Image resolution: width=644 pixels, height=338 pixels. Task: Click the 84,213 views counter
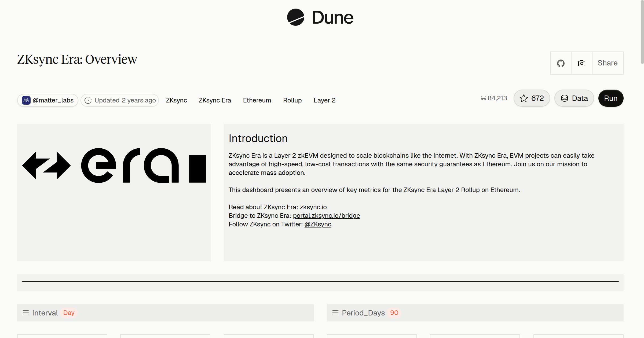(494, 98)
